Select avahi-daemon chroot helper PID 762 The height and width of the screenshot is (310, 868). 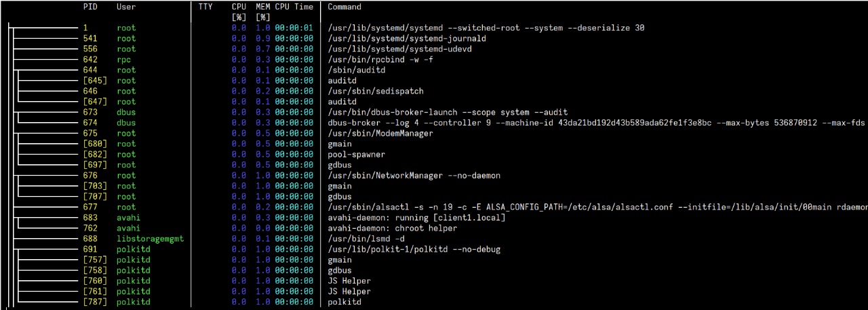[x=434, y=228]
